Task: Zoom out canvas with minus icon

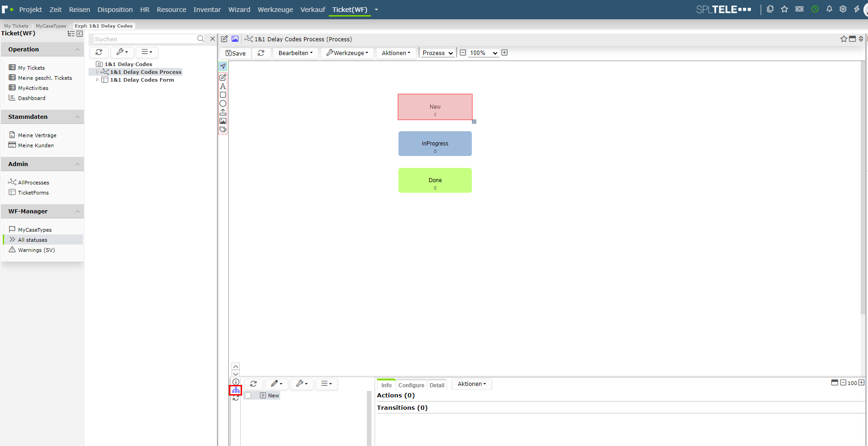Action: pos(463,53)
